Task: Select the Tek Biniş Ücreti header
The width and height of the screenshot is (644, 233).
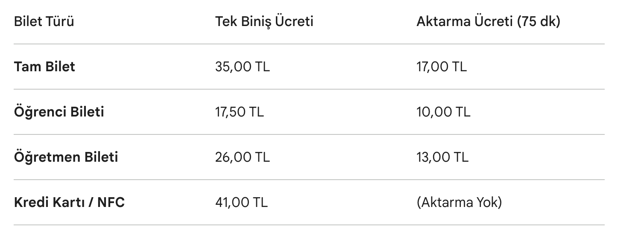Action: (264, 21)
